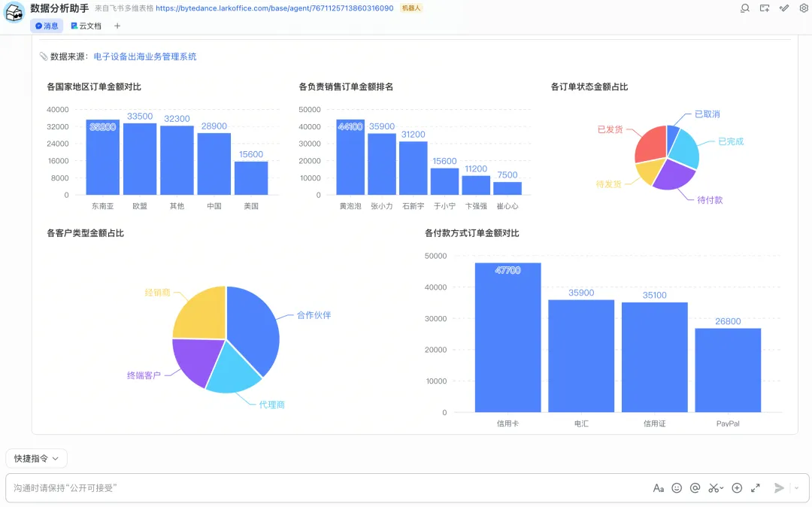This screenshot has height=507, width=812.
Task: Open text formatting Aa icon
Action: [658, 488]
